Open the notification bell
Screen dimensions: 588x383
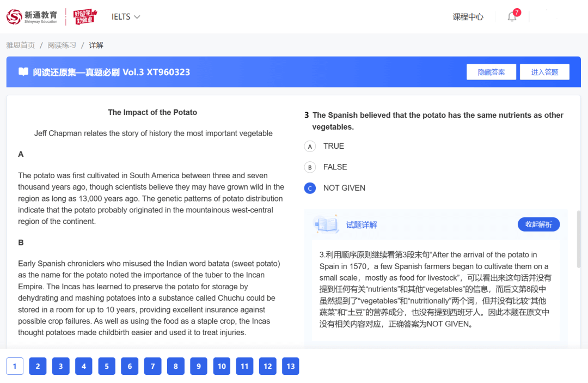(512, 16)
